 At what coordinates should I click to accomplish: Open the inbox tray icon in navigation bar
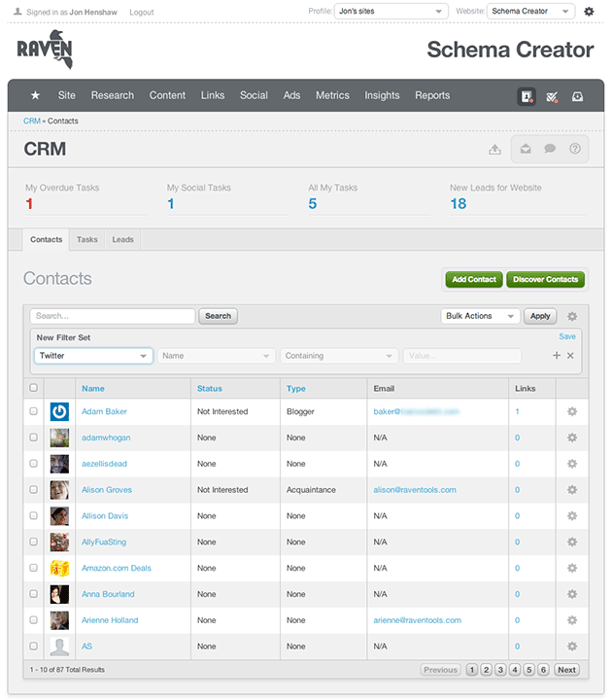coord(577,96)
